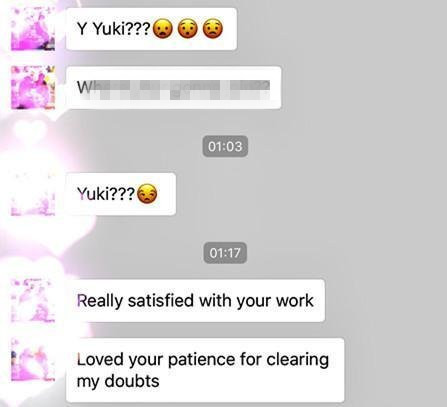Click the first anguished emoji after "Y Yuki???"
This screenshot has height=407, width=447.
pyautogui.click(x=163, y=29)
